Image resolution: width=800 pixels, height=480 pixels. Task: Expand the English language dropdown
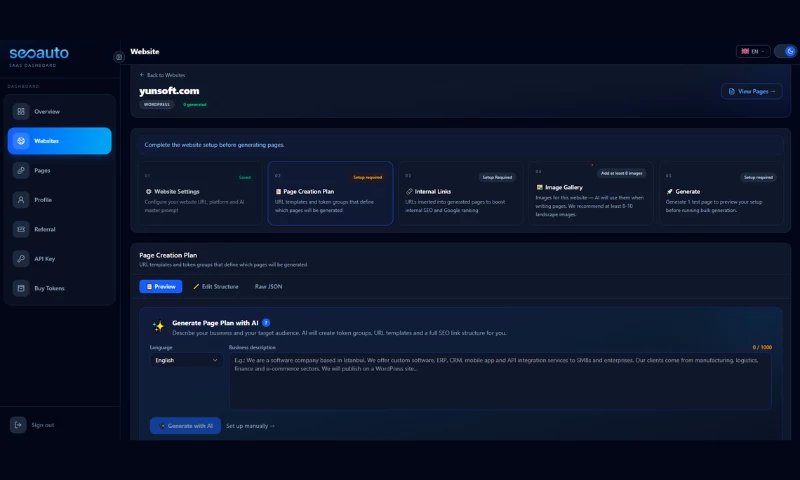(186, 360)
